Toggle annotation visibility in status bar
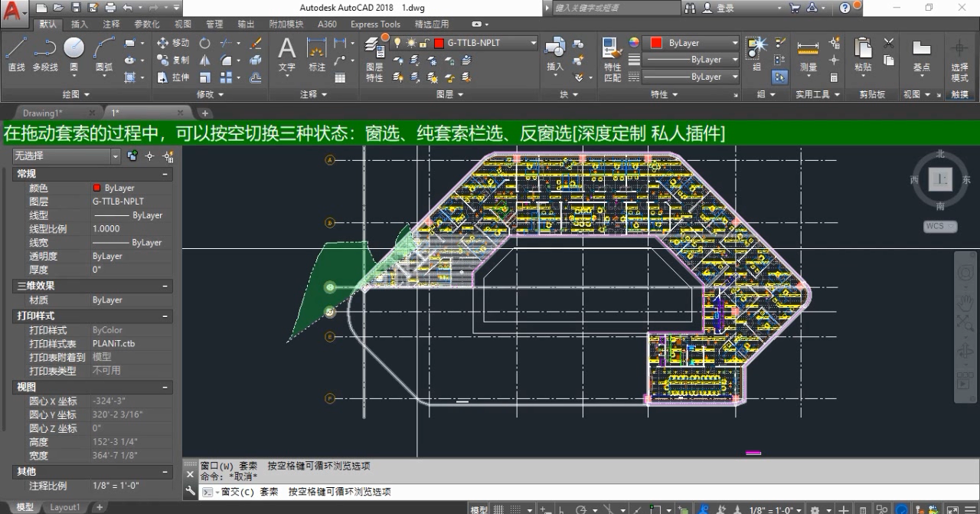The width and height of the screenshot is (980, 514). pos(704,509)
